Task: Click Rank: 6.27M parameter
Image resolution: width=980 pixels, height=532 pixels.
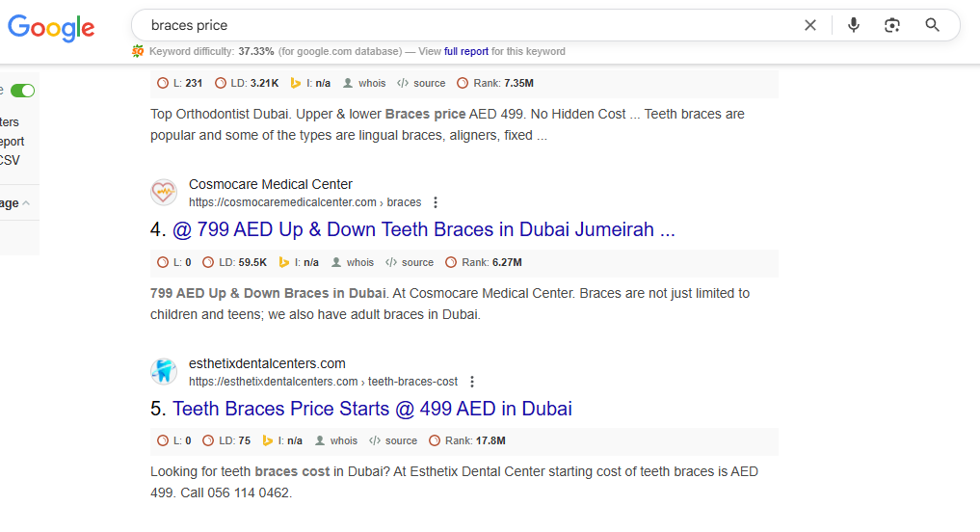Action: click(483, 262)
